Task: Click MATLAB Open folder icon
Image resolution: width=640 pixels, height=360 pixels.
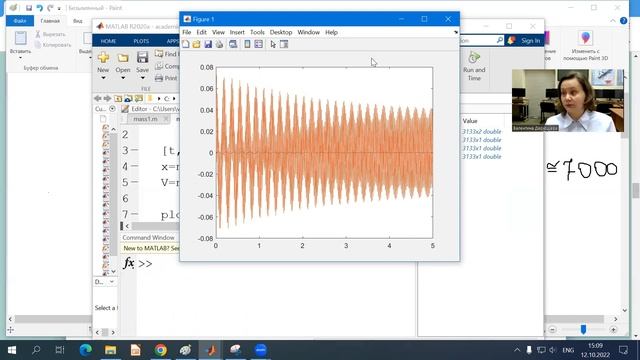Action: [x=123, y=58]
